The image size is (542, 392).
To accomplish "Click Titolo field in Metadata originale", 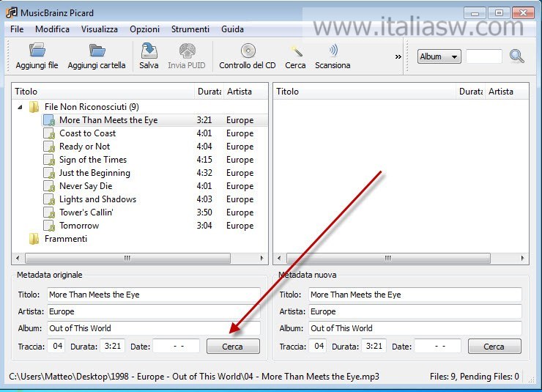I will click(154, 295).
